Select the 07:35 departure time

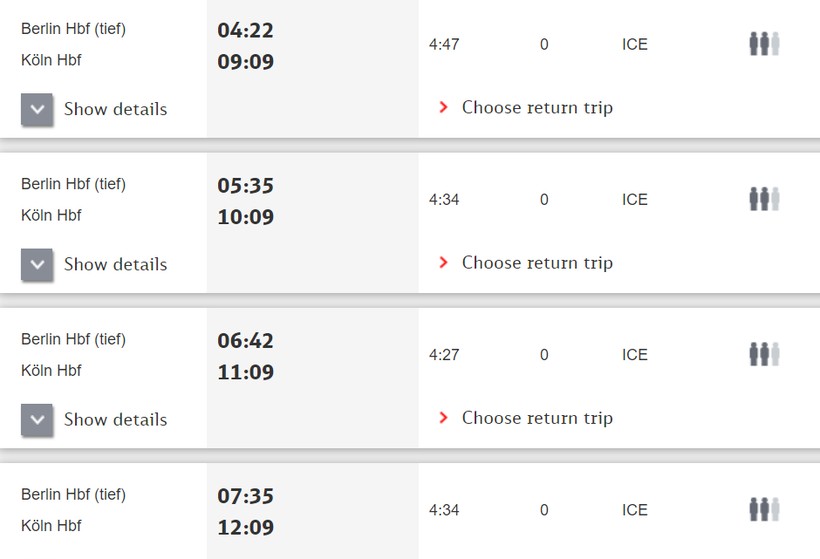(x=245, y=496)
